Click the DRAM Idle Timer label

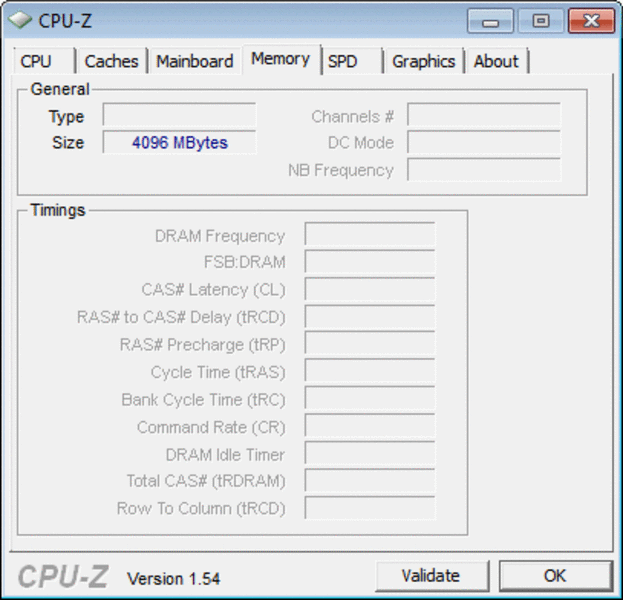click(225, 455)
